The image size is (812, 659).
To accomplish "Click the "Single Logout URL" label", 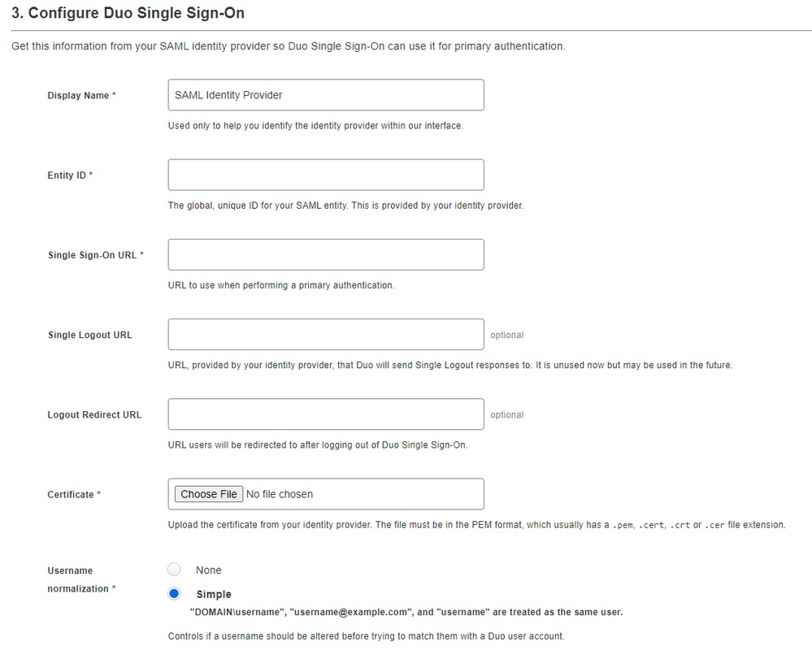I will pyautogui.click(x=89, y=335).
